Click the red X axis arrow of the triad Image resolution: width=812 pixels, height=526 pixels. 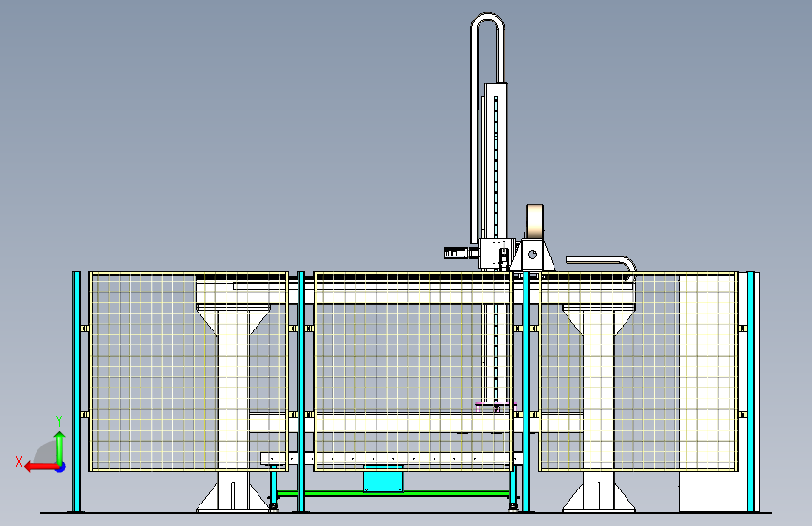pos(40,467)
